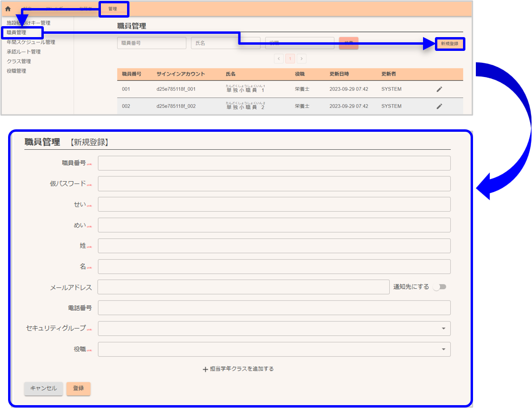Screen dimensions: 532x408
Task: Select 職員管理 in the sidebar
Action: 17,32
